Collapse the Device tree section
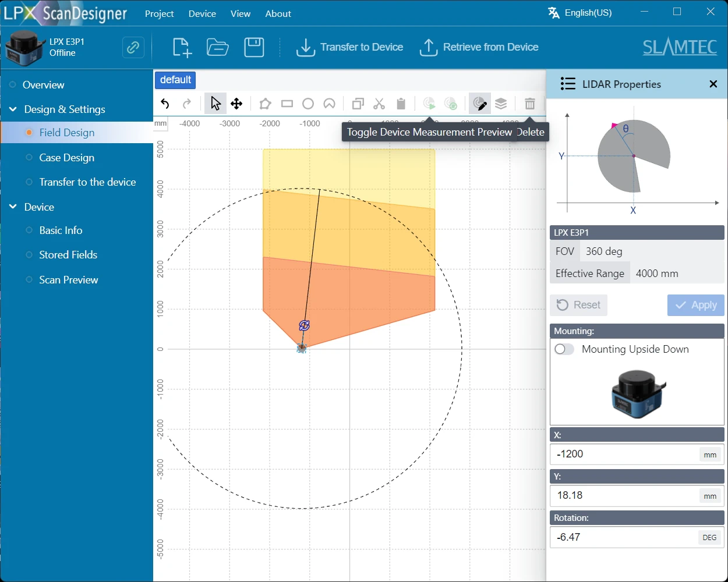 13,207
